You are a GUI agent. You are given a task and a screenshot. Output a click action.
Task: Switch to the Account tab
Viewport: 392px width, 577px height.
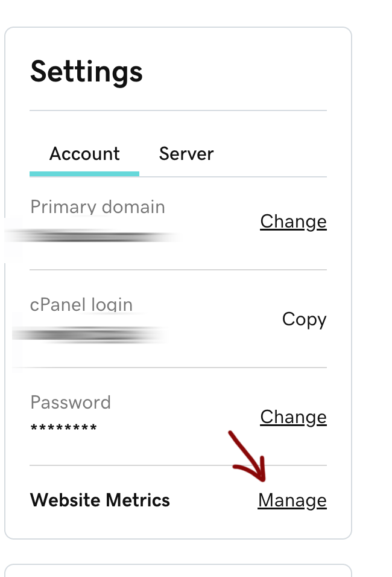tap(84, 154)
